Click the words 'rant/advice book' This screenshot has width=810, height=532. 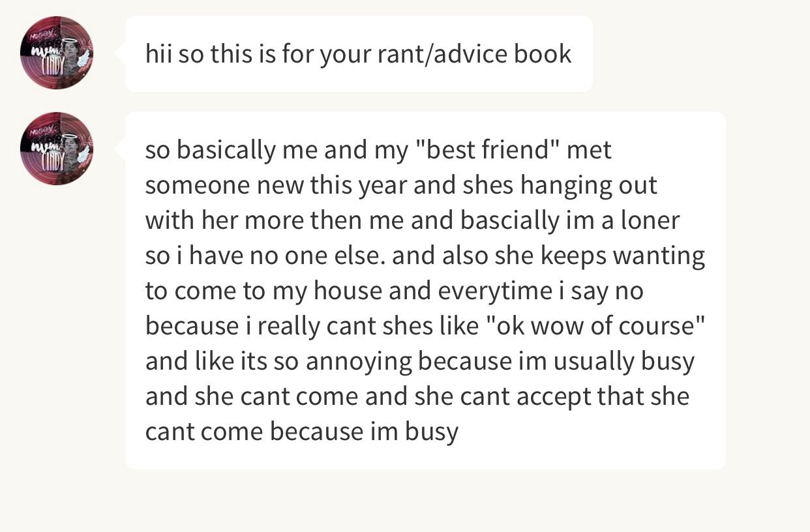(474, 53)
